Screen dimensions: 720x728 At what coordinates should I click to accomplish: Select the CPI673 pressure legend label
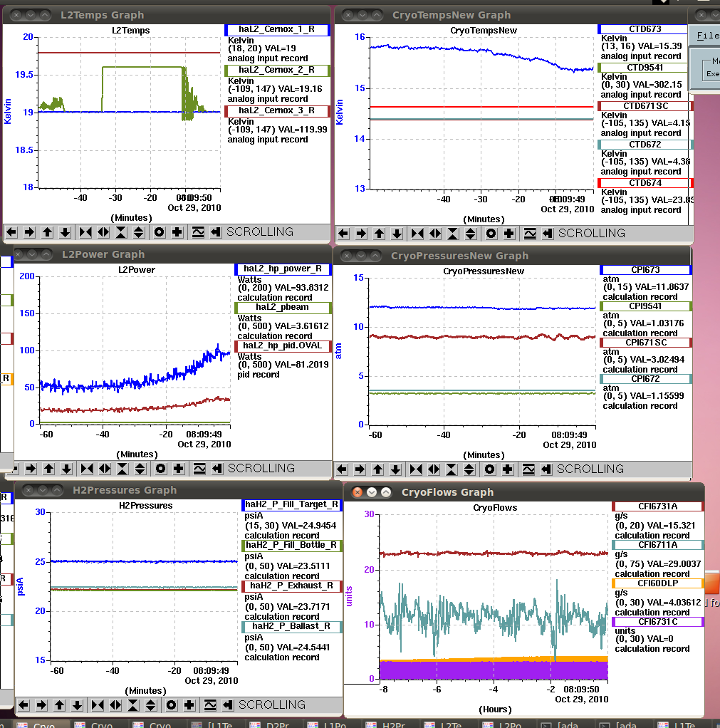[645, 270]
